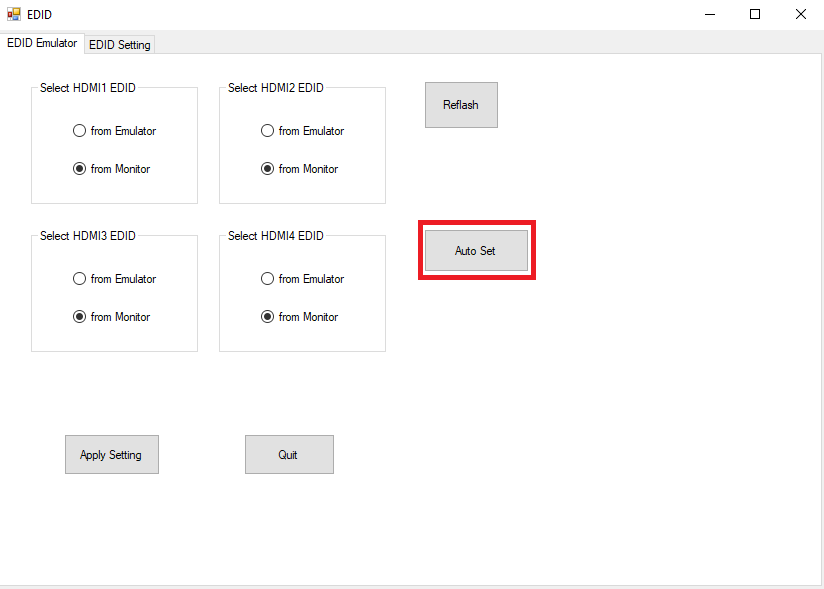Click the Select HDMI1 EDID group label
The width and height of the screenshot is (824, 589).
[88, 88]
